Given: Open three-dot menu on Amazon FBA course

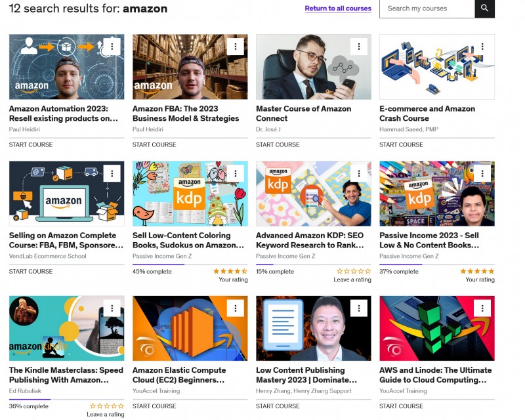Looking at the screenshot, I should (x=236, y=46).
